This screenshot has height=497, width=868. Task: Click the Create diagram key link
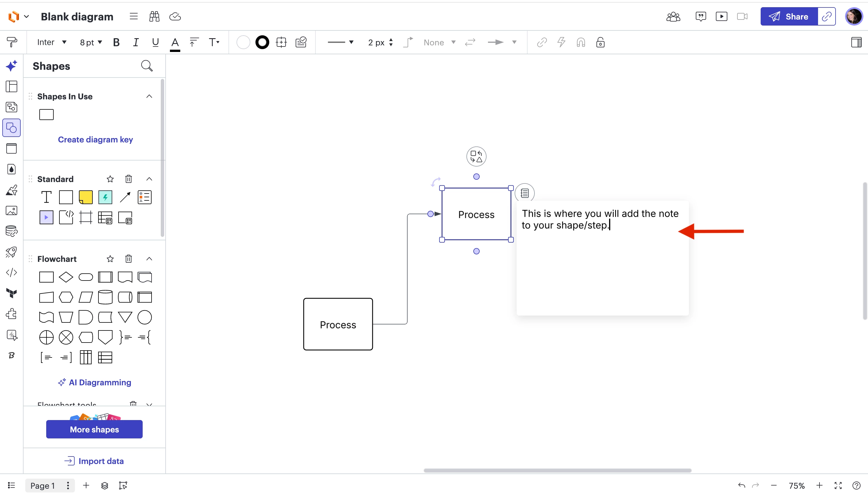click(95, 140)
